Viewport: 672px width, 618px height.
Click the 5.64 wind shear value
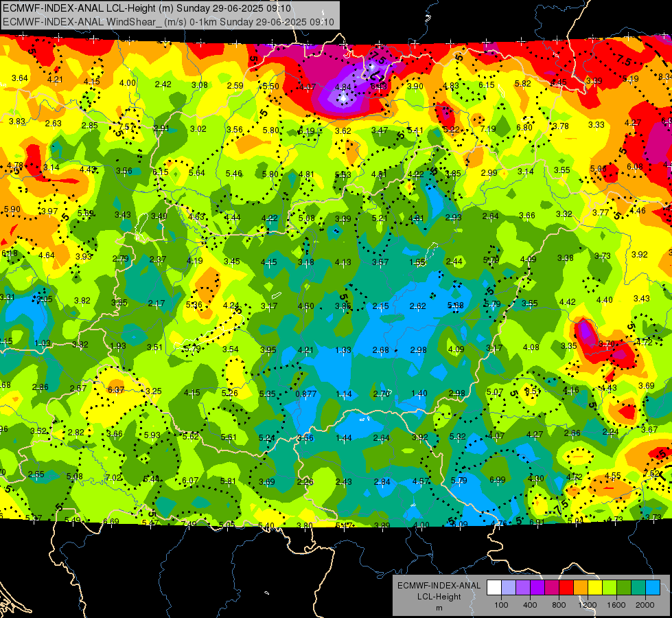click(x=197, y=173)
